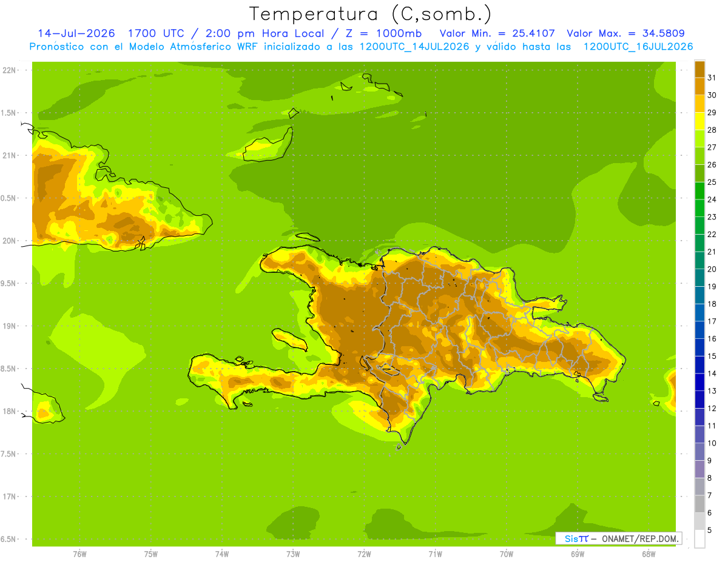The height and width of the screenshot is (562, 728).
Task: Click legend value "8"
Action: click(710, 478)
